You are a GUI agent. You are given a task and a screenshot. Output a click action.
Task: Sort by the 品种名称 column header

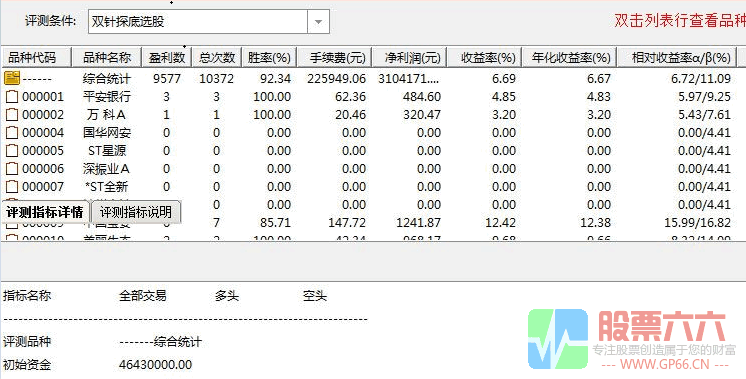tap(107, 58)
